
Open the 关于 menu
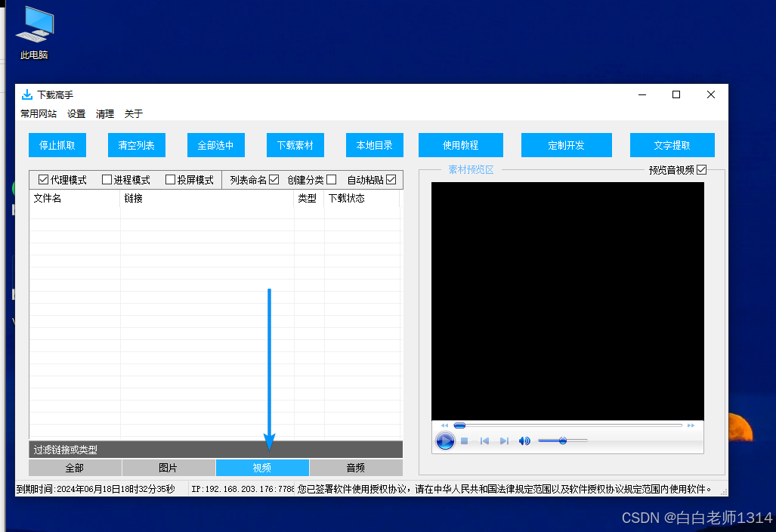pyautogui.click(x=134, y=114)
